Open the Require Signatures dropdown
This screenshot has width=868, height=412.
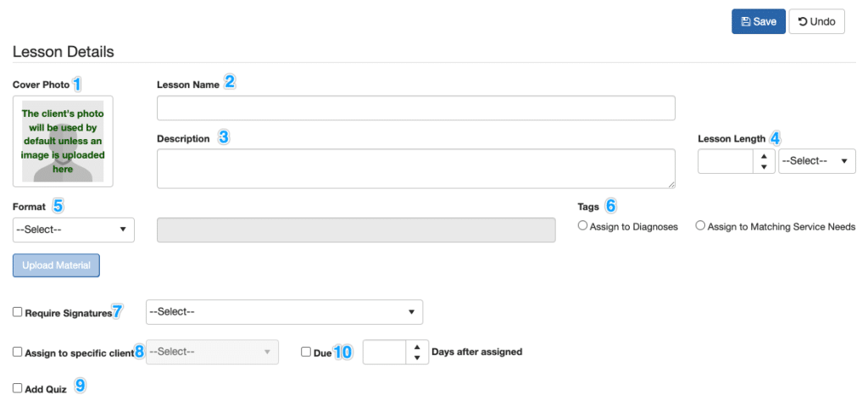pyautogui.click(x=284, y=312)
